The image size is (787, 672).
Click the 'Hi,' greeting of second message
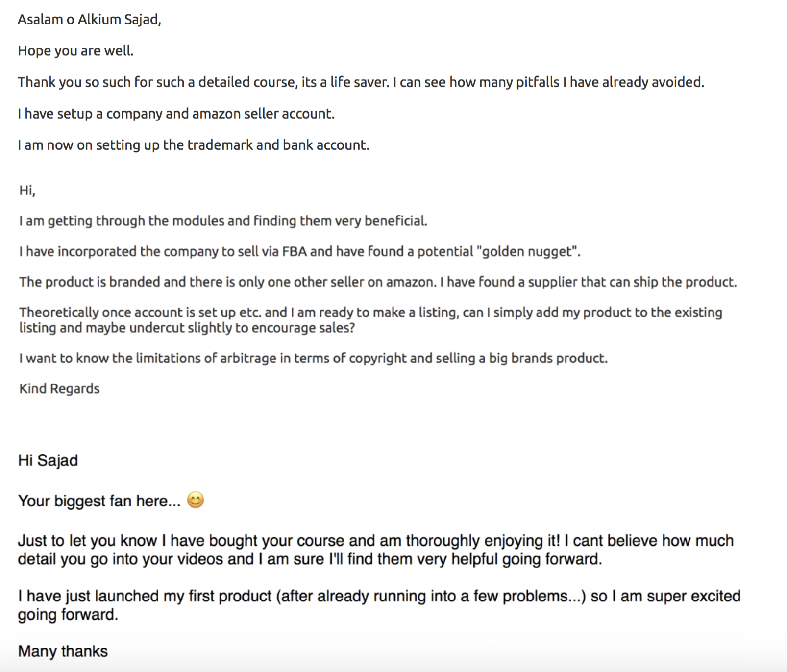[27, 191]
